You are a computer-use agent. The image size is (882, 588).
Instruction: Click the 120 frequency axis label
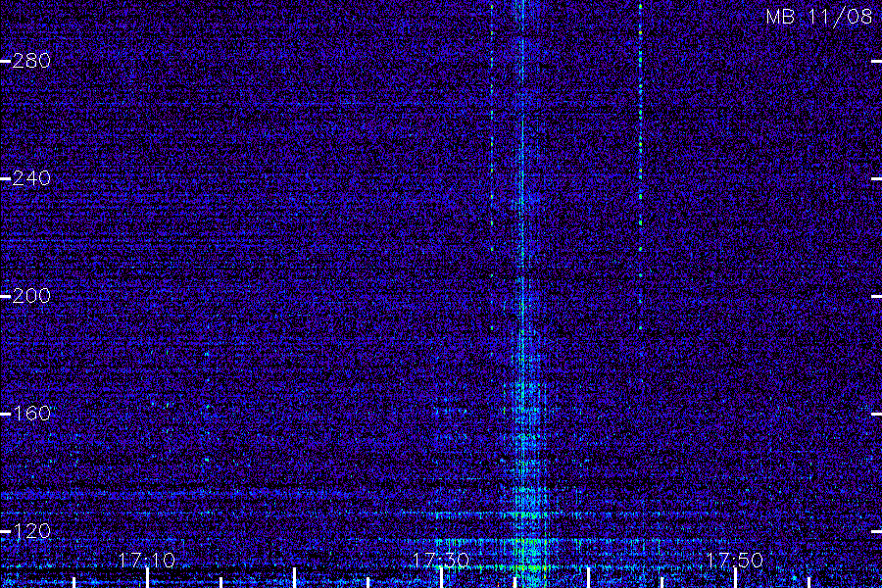point(31,531)
